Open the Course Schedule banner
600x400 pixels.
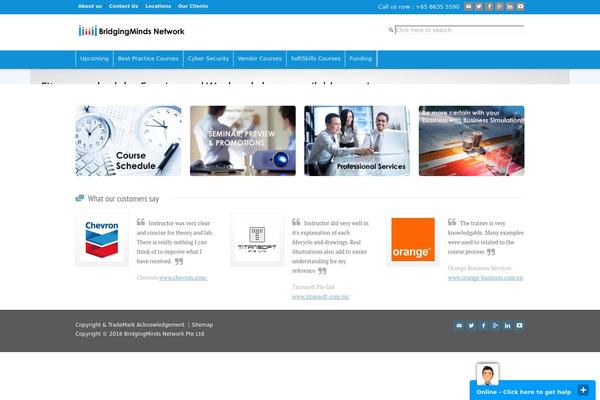pos(128,141)
